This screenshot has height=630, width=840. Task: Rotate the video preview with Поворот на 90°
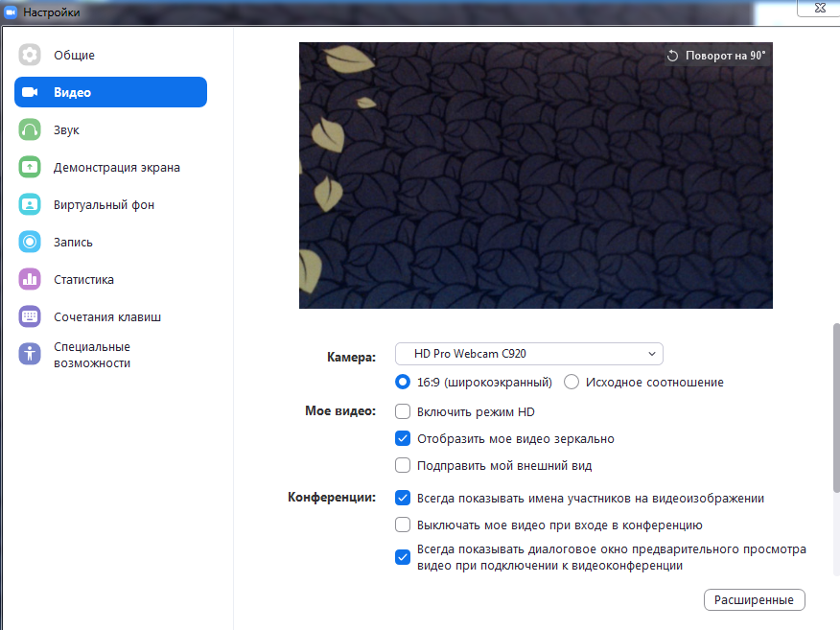(x=716, y=56)
